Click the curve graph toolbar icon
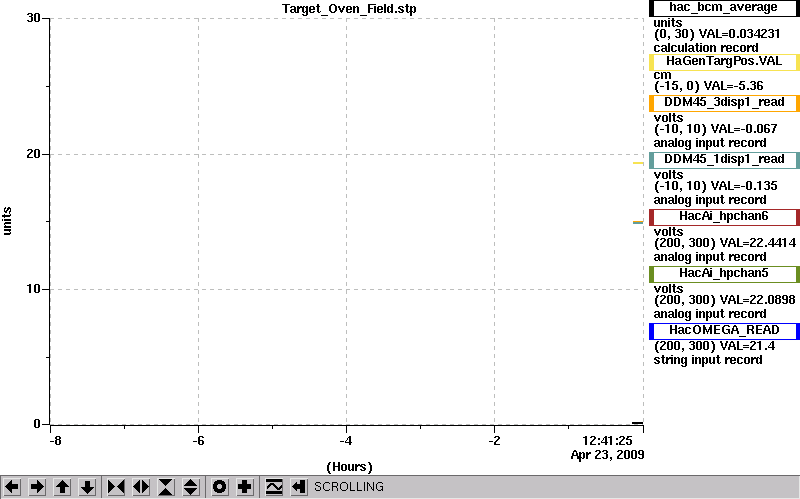The width and height of the screenshot is (800, 499). point(274,487)
